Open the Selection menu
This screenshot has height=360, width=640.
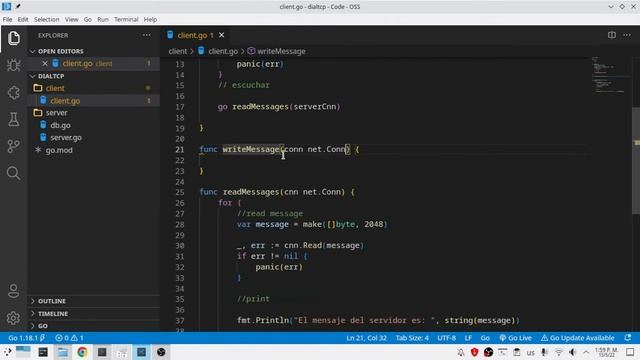click(47, 19)
